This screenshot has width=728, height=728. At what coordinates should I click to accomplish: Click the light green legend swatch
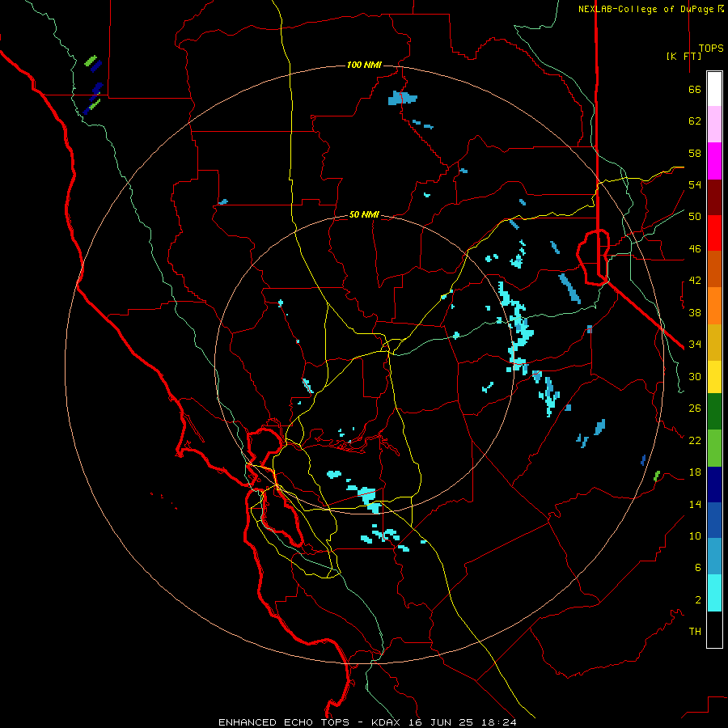(714, 448)
